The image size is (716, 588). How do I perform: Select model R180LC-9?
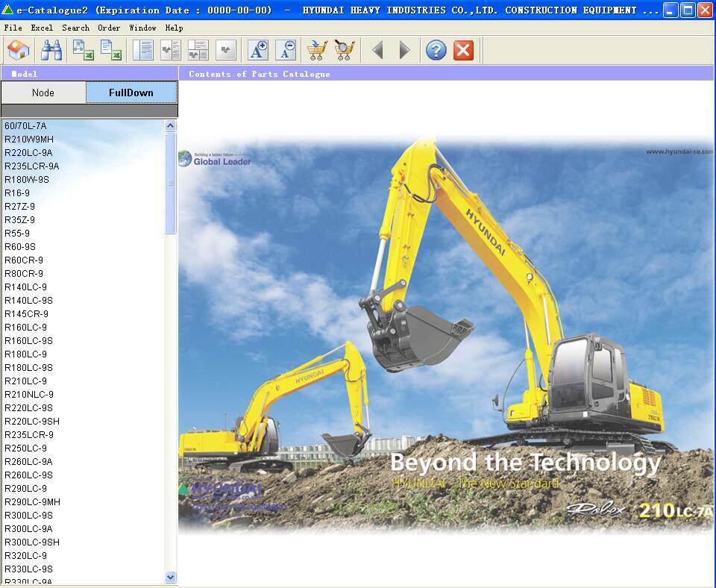click(25, 354)
